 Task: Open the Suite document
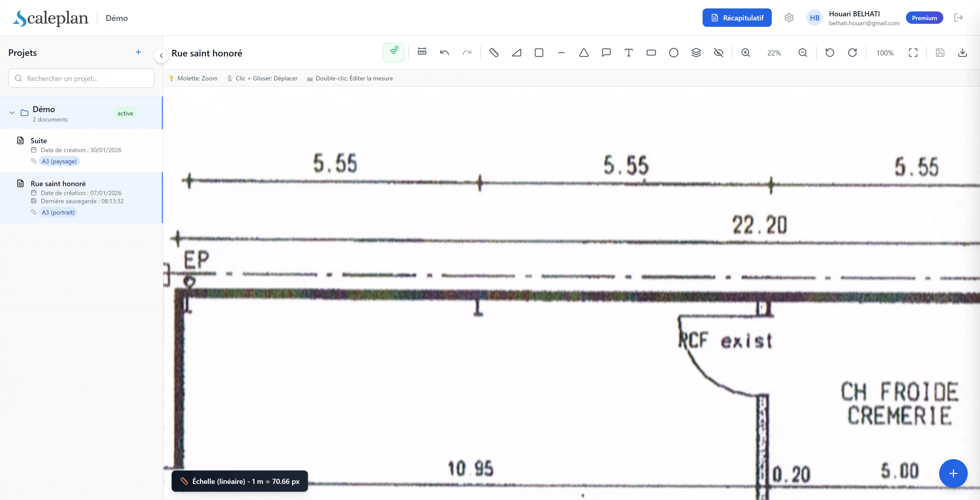click(x=39, y=140)
